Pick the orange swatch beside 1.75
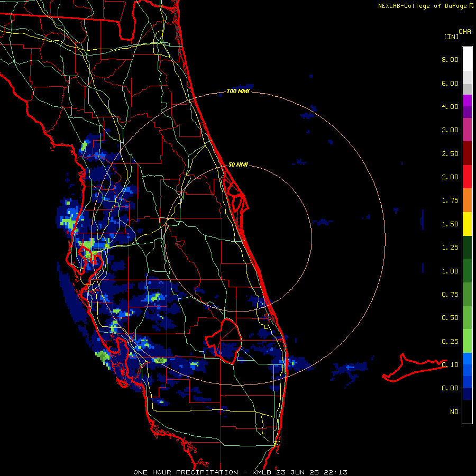This screenshot has width=476, height=476. tap(467, 200)
